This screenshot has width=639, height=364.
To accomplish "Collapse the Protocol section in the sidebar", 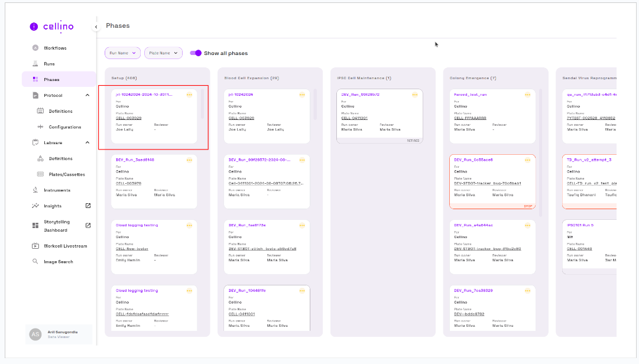I will click(87, 95).
